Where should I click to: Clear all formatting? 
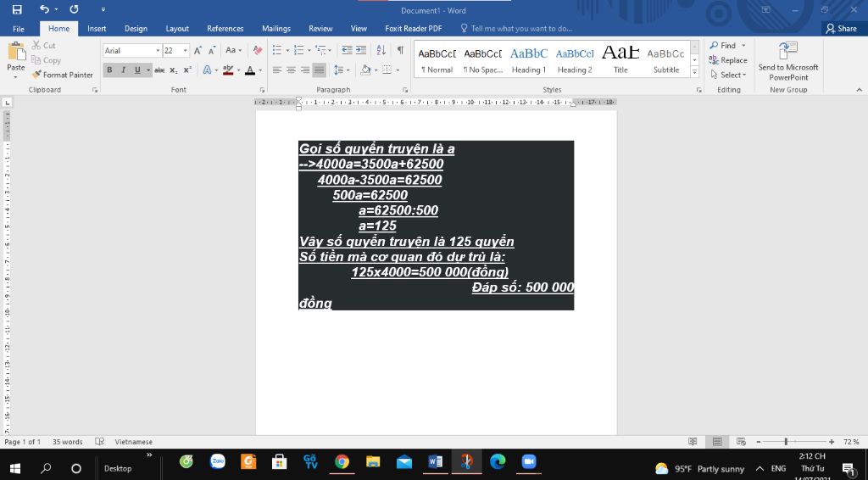pyautogui.click(x=258, y=50)
